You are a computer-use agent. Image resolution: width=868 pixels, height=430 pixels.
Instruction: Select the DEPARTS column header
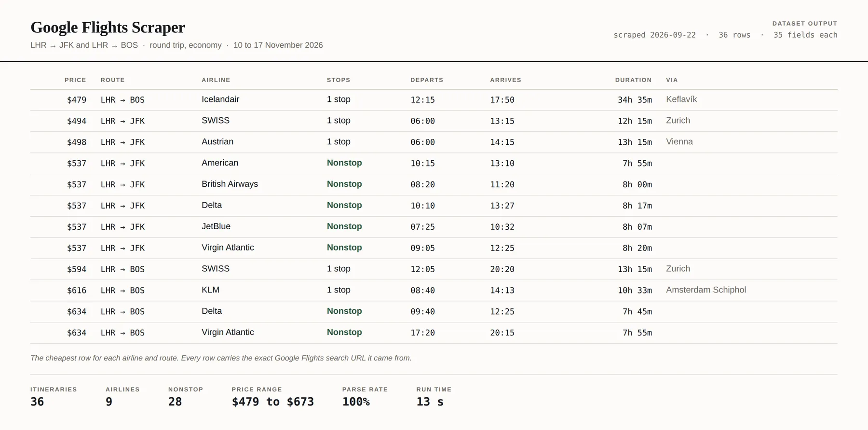point(427,80)
